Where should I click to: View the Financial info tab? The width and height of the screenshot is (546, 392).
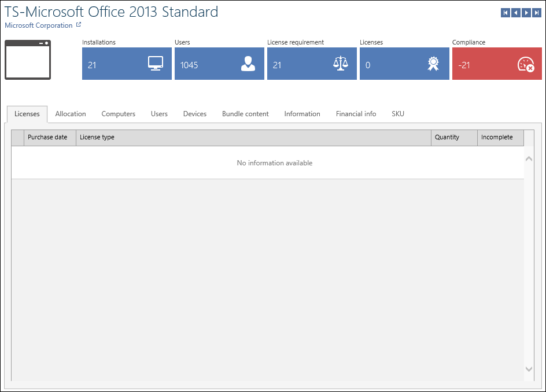(356, 114)
